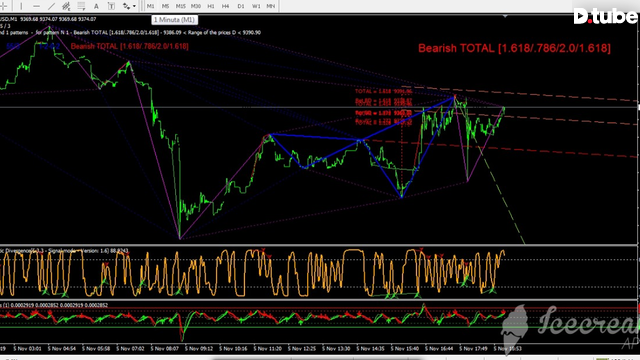Viewport: 640px width, 360px height.
Task: Select the crosshair tool in toolbar
Action: pyautogui.click(x=4, y=6)
